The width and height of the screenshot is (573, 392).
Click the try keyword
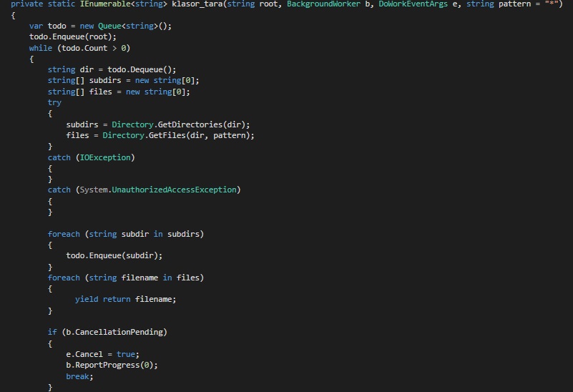pyautogui.click(x=54, y=103)
